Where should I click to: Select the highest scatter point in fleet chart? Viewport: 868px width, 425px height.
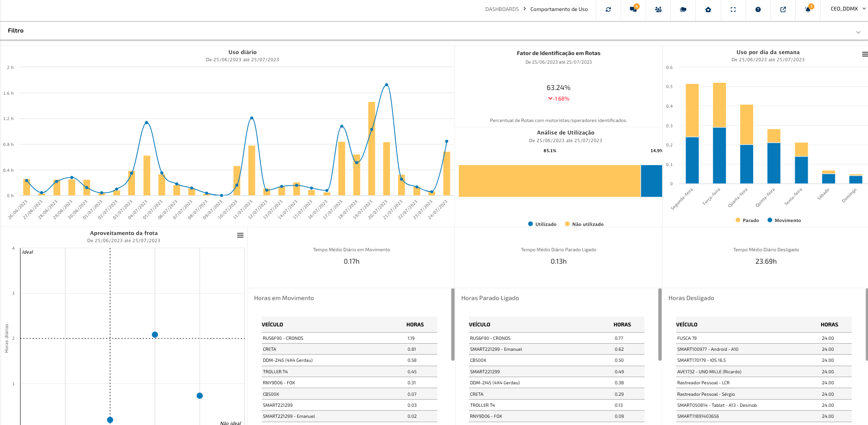click(x=155, y=335)
